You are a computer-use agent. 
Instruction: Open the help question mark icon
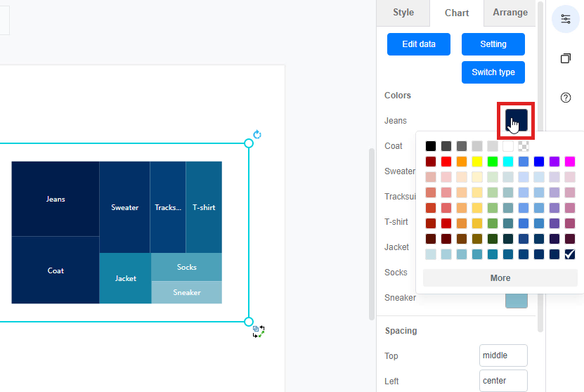coord(566,98)
